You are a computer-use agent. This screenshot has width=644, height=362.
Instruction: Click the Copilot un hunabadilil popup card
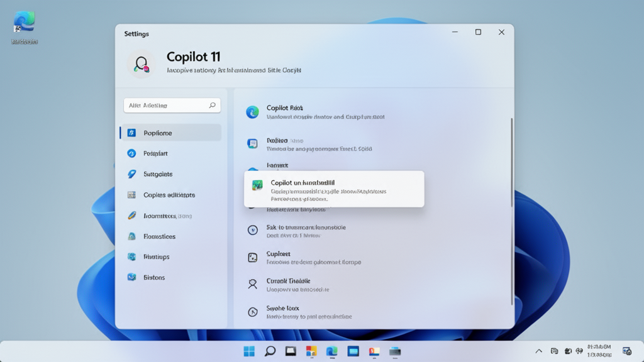coord(334,189)
